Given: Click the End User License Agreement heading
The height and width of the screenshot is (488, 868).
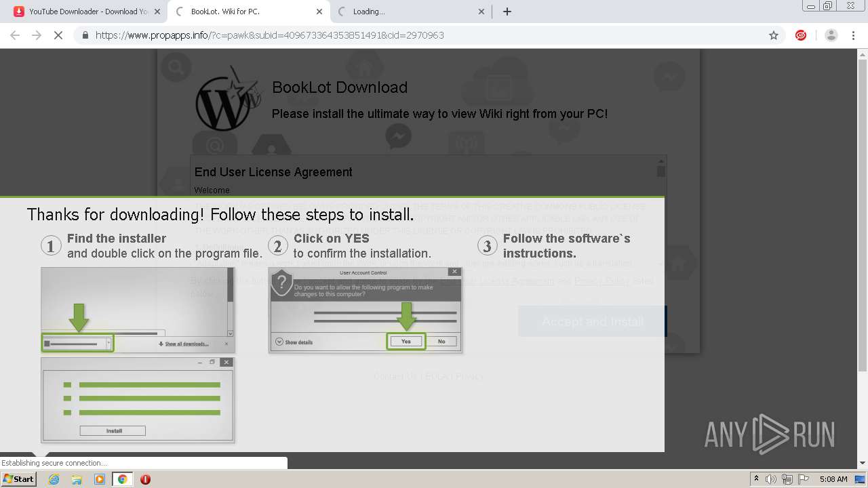Looking at the screenshot, I should point(273,172).
